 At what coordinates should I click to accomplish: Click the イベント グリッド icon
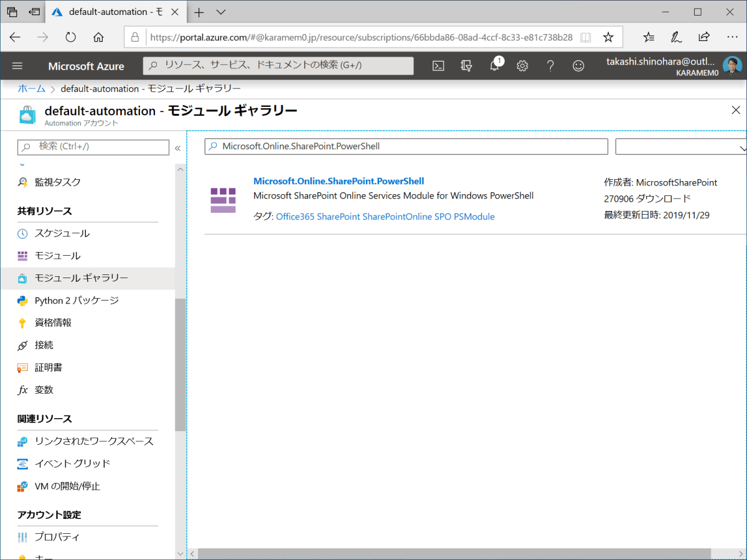[22, 464]
